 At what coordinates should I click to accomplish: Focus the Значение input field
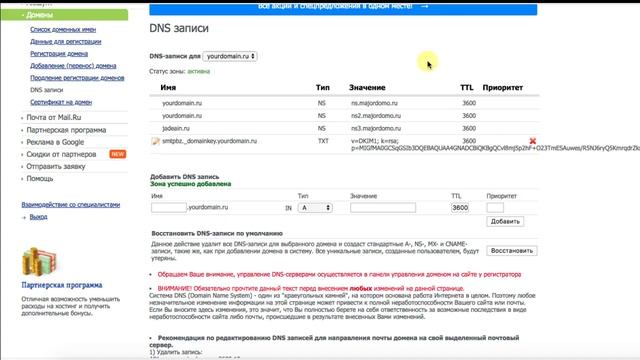(x=383, y=208)
